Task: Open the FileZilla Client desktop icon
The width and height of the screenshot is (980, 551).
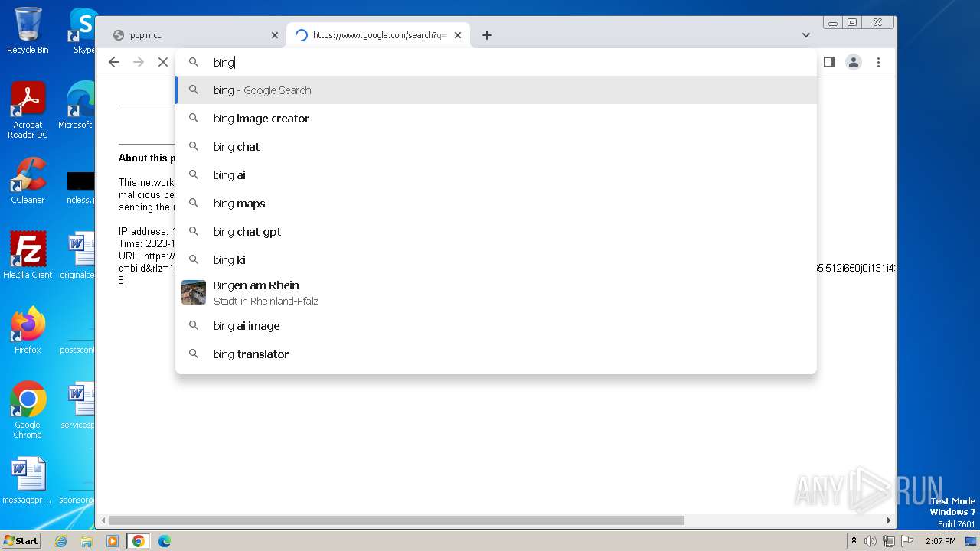Action: (x=28, y=256)
